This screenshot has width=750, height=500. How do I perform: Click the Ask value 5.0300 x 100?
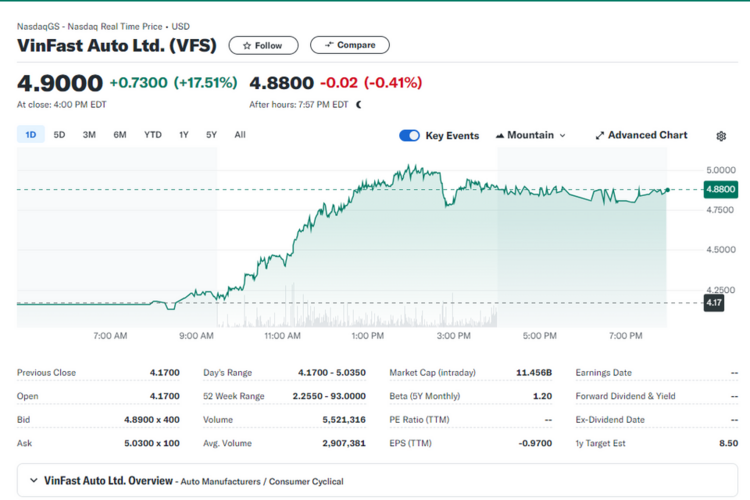point(152,443)
